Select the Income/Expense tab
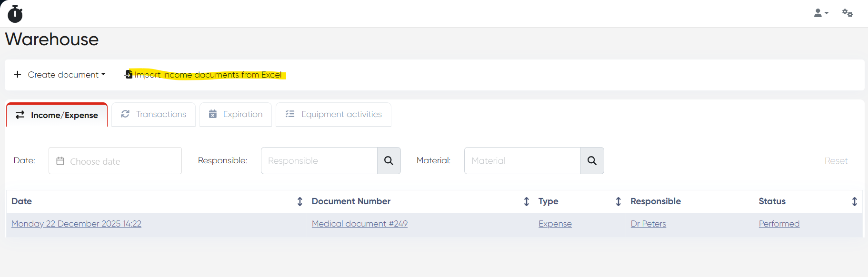 [57, 115]
